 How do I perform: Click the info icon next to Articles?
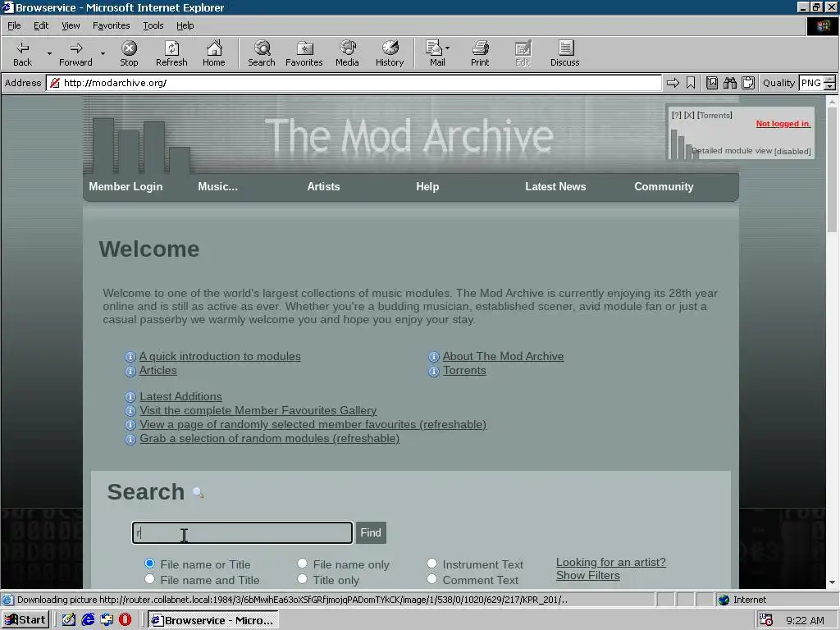(x=130, y=371)
